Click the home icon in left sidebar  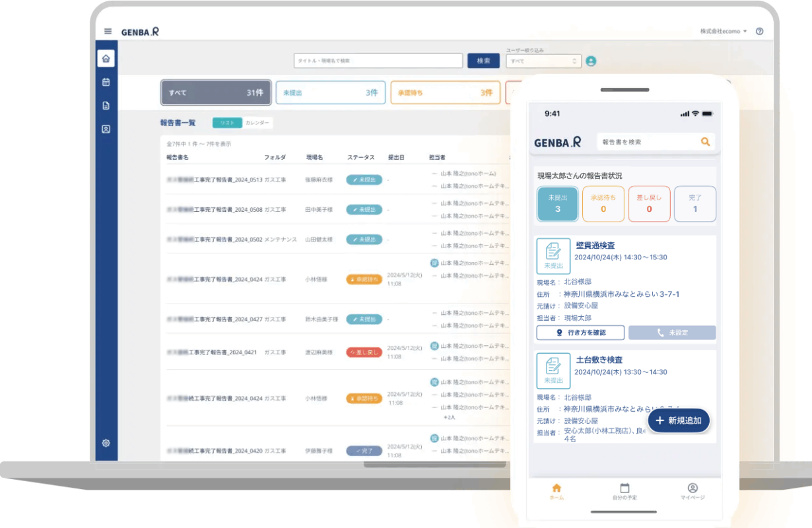[x=106, y=59]
